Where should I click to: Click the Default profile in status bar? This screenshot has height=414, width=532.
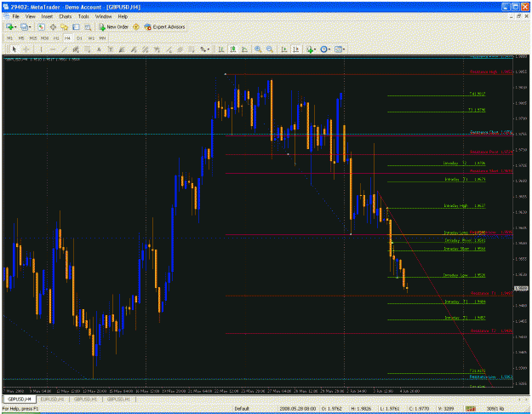click(242, 409)
